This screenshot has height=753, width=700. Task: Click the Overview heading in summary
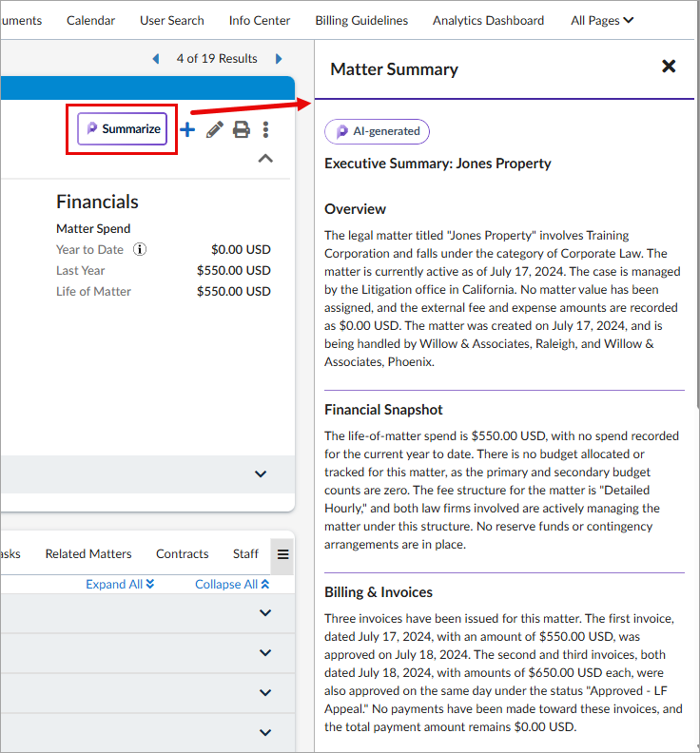(355, 209)
